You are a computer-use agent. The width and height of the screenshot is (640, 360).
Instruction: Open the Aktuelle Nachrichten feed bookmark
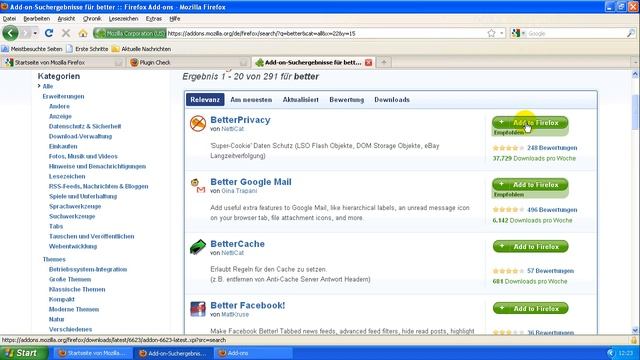[142, 49]
